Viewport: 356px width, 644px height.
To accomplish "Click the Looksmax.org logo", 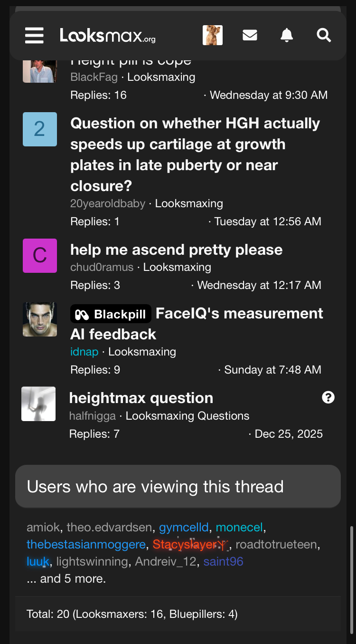I will coord(107,35).
